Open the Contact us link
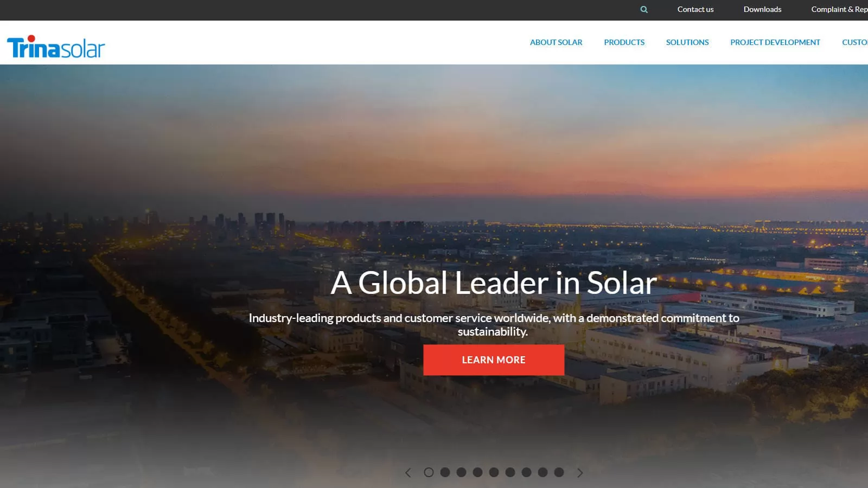 pyautogui.click(x=695, y=9)
